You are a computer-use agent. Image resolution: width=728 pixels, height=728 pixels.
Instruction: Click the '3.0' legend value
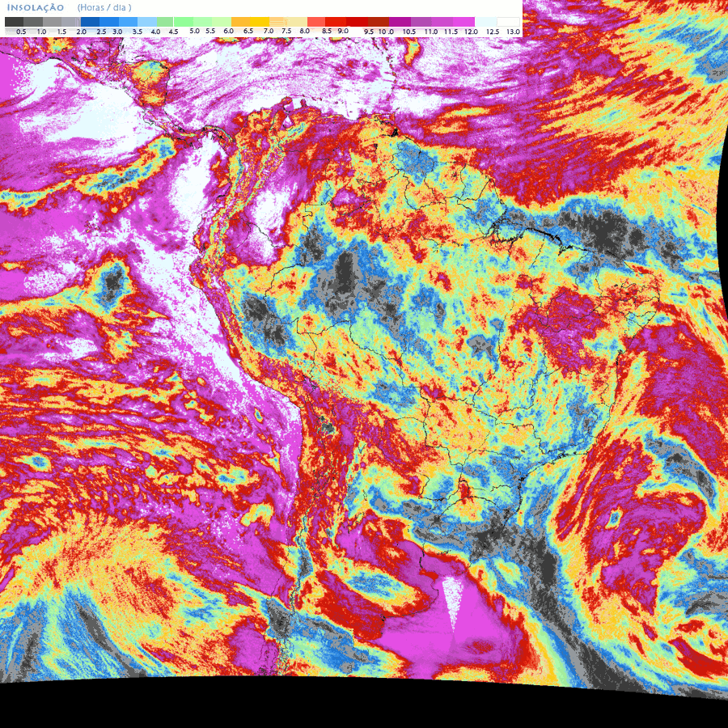tap(117, 32)
